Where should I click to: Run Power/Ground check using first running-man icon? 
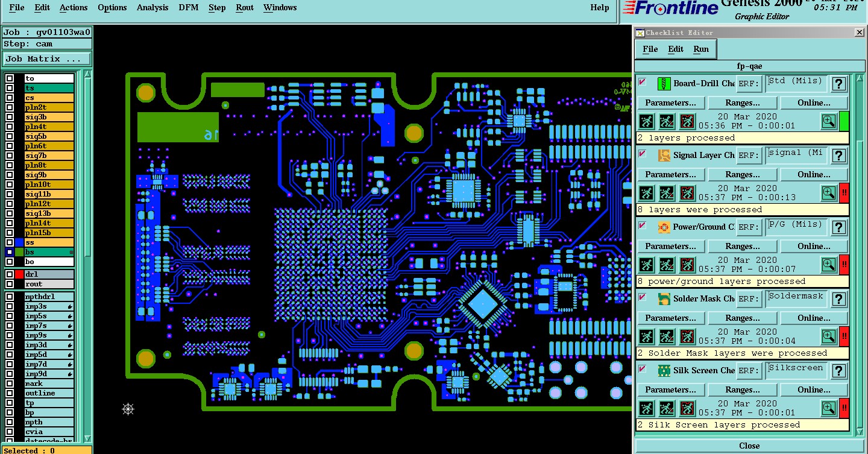(646, 265)
